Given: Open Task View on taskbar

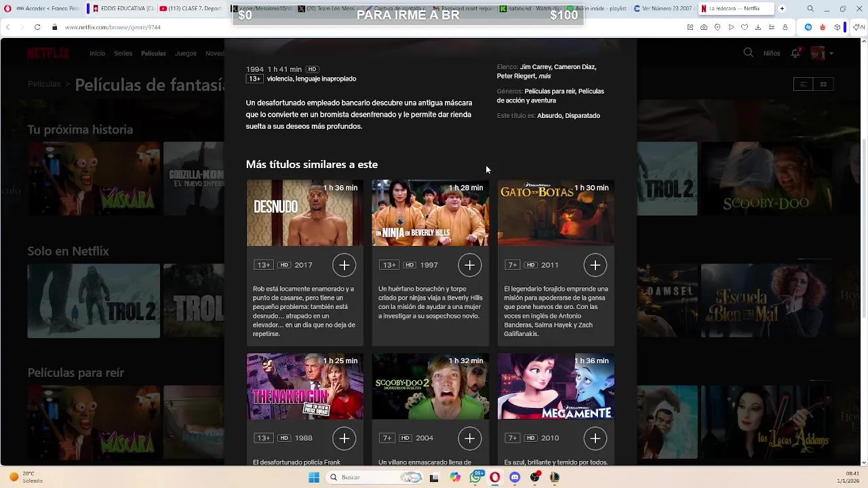Looking at the screenshot, I should (x=434, y=477).
